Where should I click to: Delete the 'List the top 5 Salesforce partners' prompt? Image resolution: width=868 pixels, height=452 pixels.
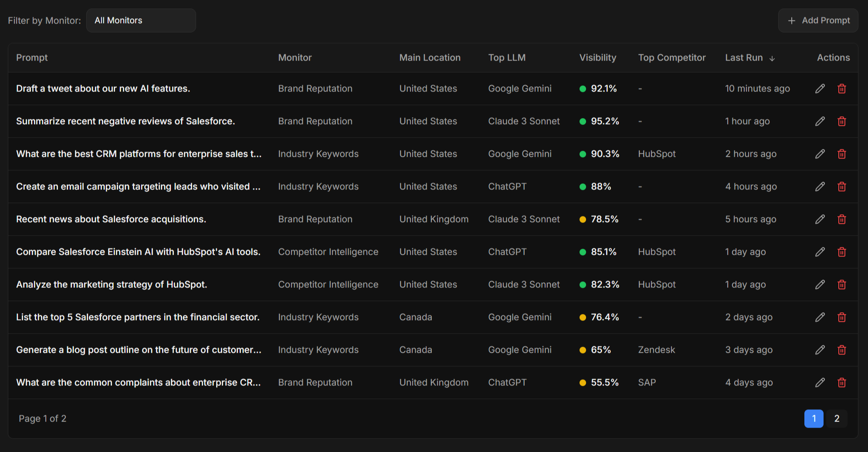coord(842,317)
